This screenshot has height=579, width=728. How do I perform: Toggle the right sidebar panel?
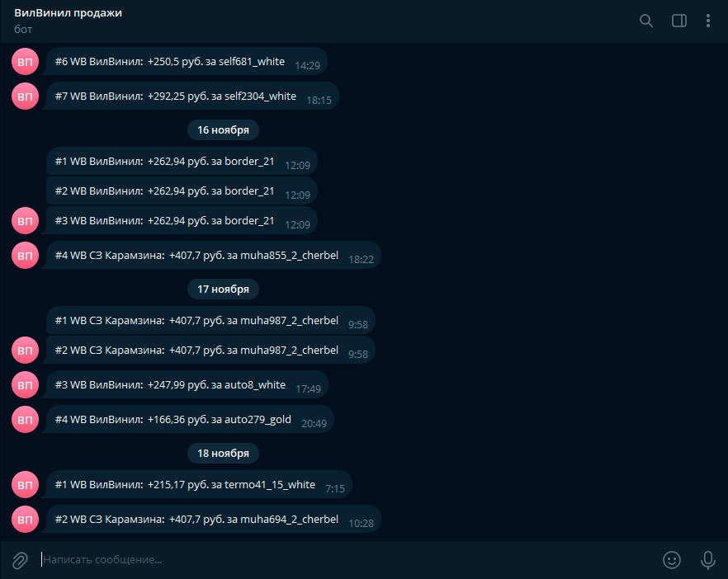pyautogui.click(x=678, y=21)
